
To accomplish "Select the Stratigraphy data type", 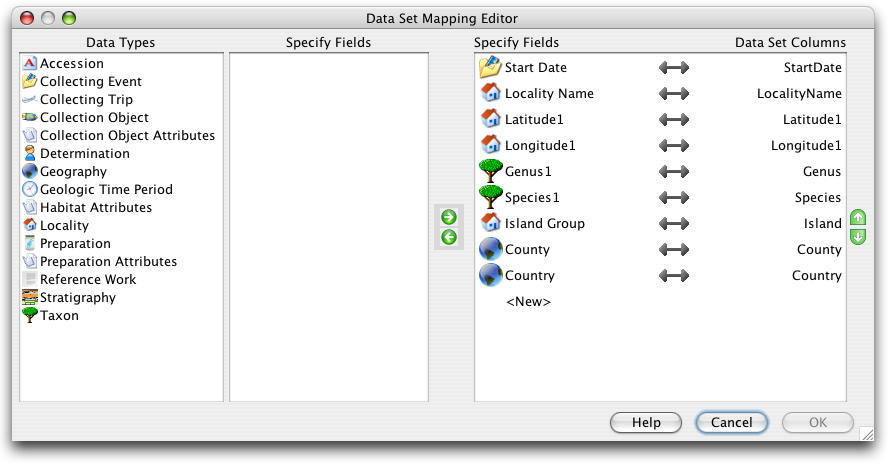I will pos(77,298).
